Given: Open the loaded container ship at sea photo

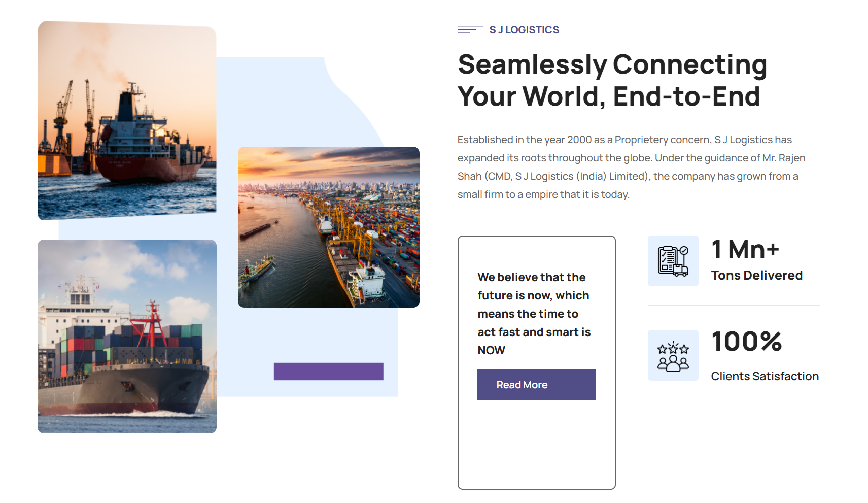Looking at the screenshot, I should click(127, 336).
